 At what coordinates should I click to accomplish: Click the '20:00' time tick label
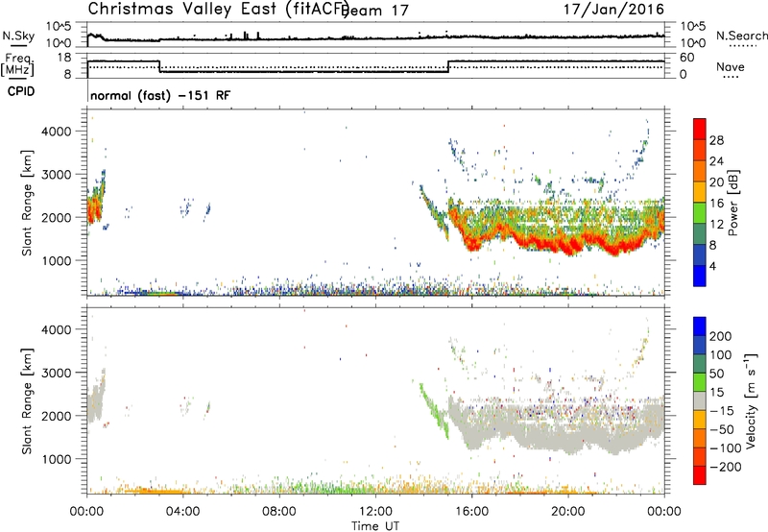click(x=567, y=512)
